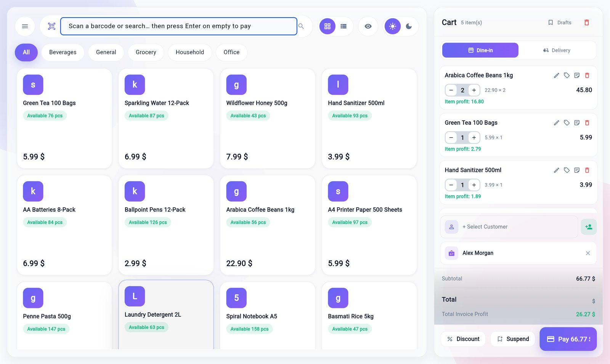Image resolution: width=610 pixels, height=364 pixels.
Task: Filter by Grocery category
Action: 146,52
